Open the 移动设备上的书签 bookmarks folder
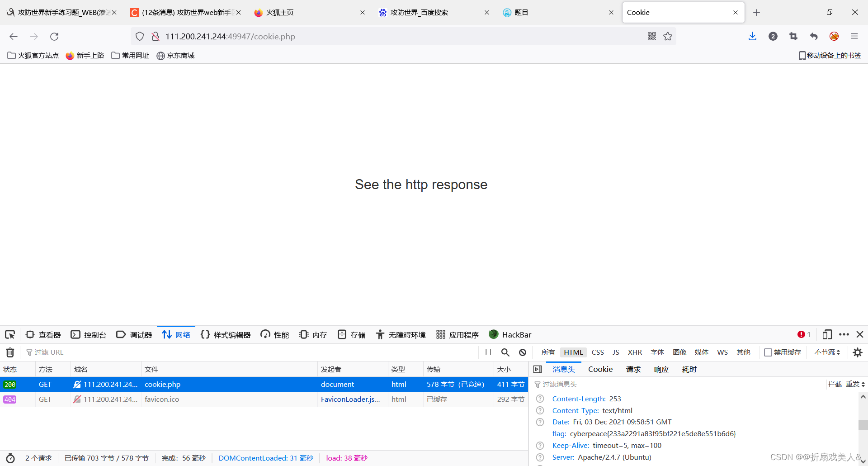This screenshot has width=868, height=466. coord(830,56)
